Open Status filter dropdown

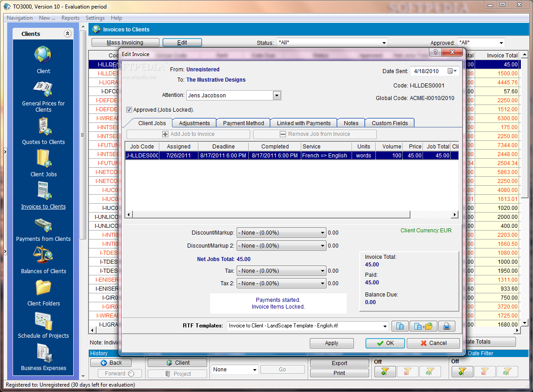coord(384,43)
